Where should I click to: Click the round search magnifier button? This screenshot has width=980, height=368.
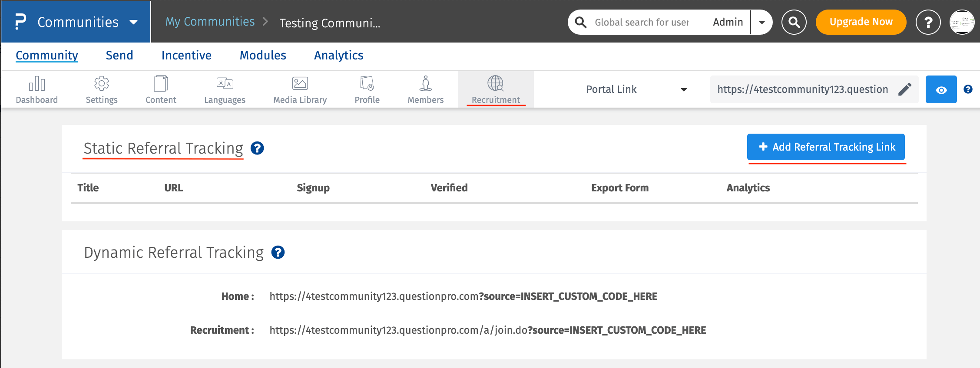click(794, 22)
